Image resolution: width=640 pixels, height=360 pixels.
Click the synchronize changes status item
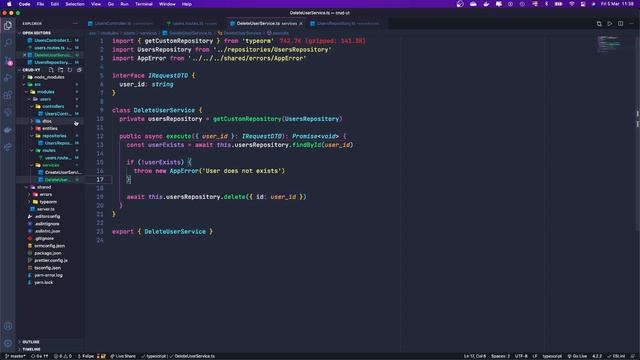point(40,356)
